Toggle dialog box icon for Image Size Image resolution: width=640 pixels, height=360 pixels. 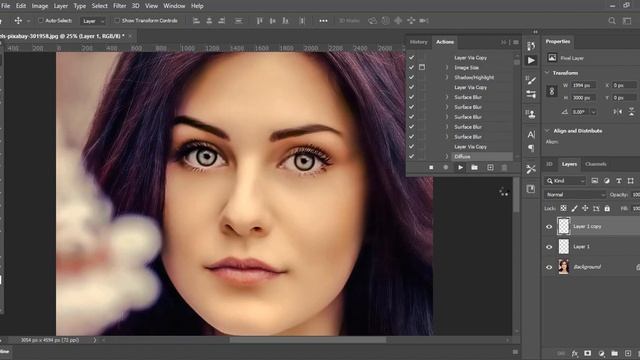click(422, 67)
